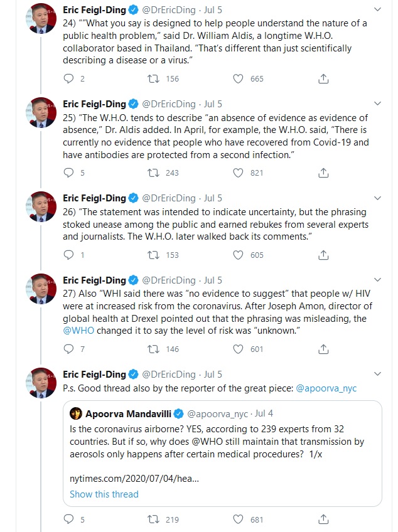Image resolution: width=398 pixels, height=532 pixels.
Task: Share the P.s. Good thread tweet
Action: 324,519
